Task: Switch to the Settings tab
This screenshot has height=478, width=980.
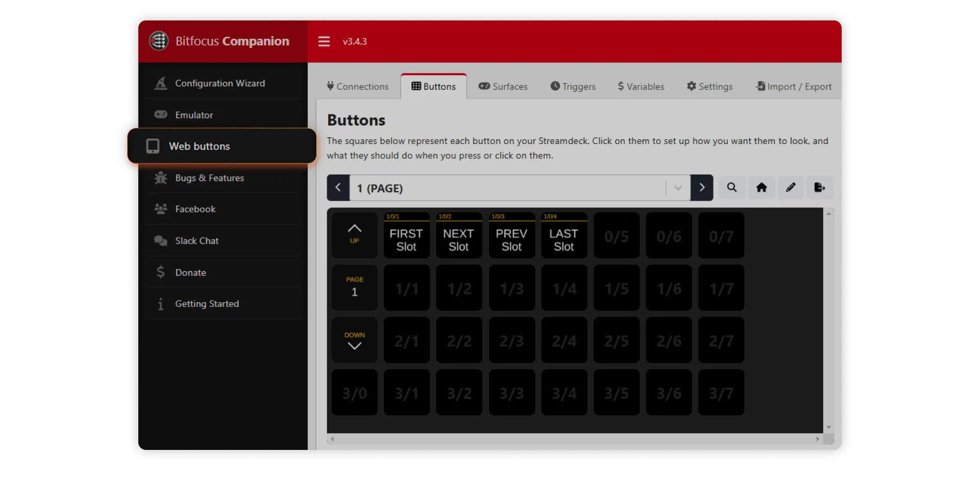Action: point(710,86)
